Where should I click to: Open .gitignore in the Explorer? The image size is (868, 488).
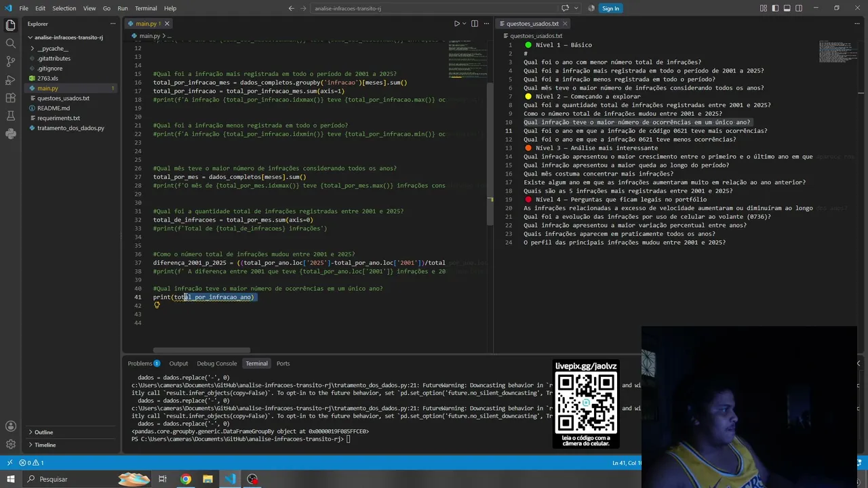point(50,68)
